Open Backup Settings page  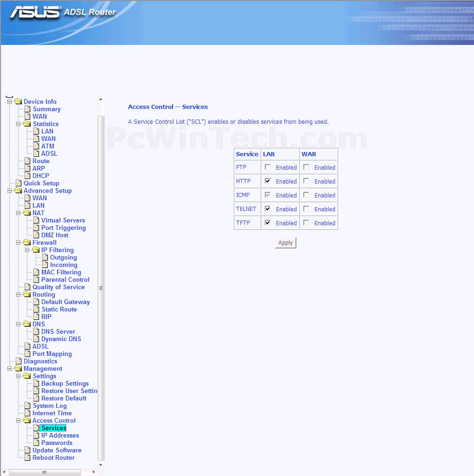(x=65, y=383)
